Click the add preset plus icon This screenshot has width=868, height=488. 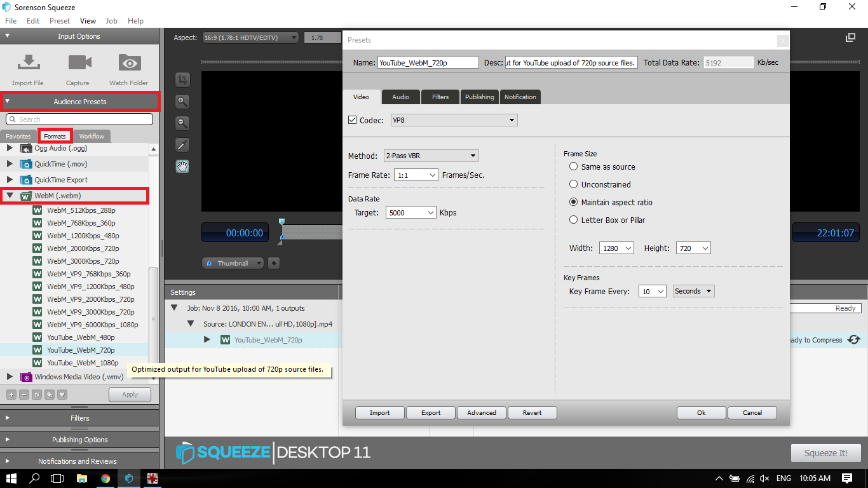click(x=11, y=395)
